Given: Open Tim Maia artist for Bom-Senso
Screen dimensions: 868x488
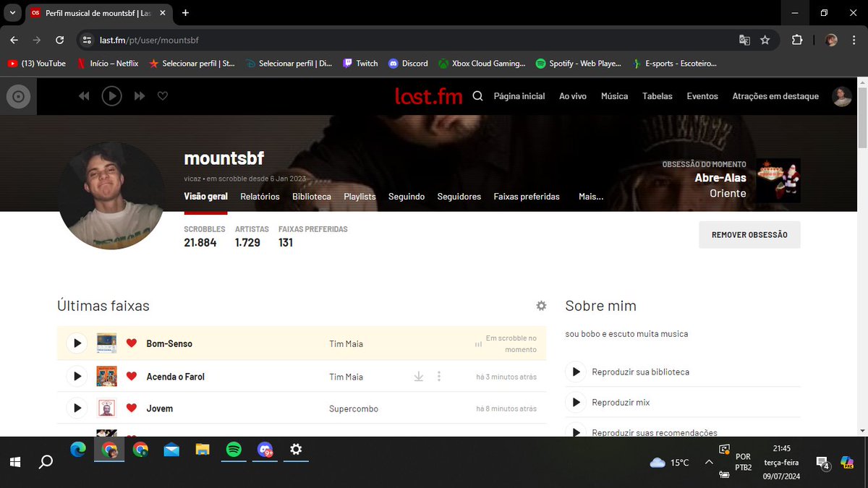Looking at the screenshot, I should [346, 344].
